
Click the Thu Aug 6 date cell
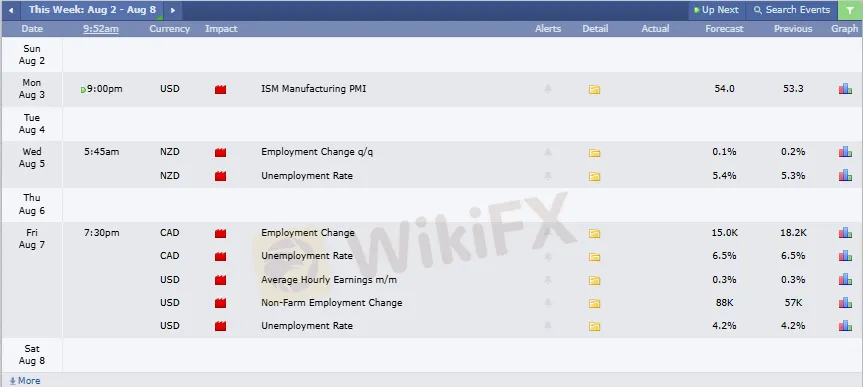coord(32,204)
